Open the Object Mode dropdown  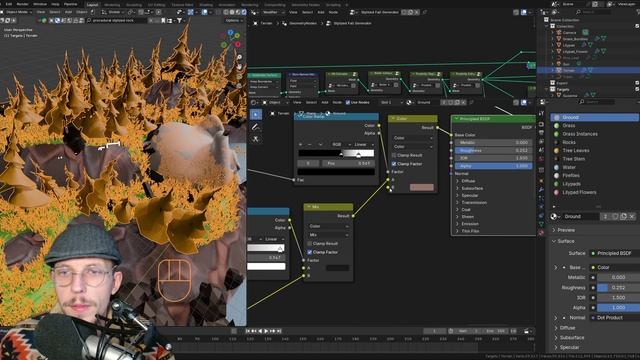click(18, 12)
